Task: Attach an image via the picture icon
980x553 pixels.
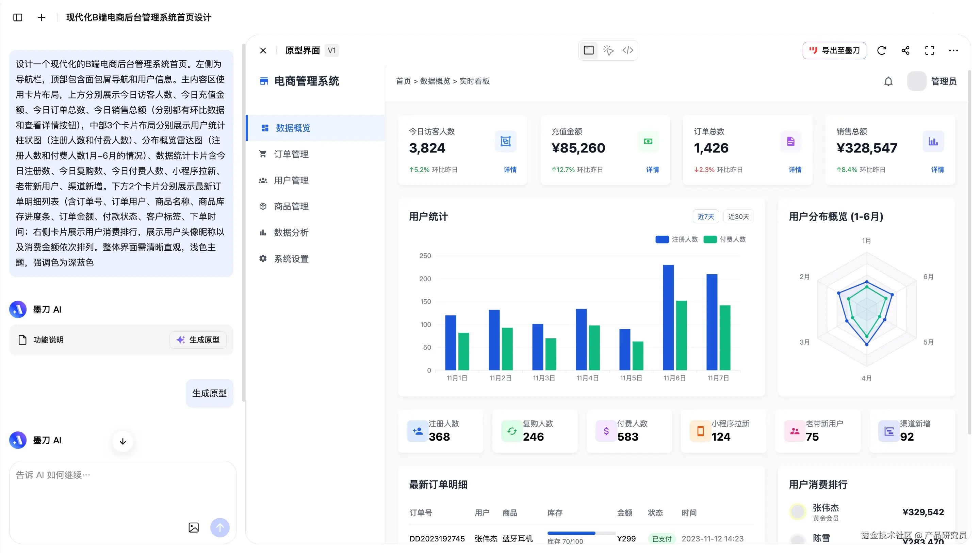Action: (x=194, y=527)
